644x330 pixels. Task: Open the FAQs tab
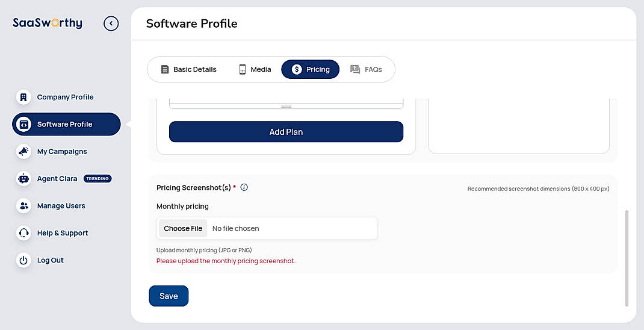click(366, 69)
